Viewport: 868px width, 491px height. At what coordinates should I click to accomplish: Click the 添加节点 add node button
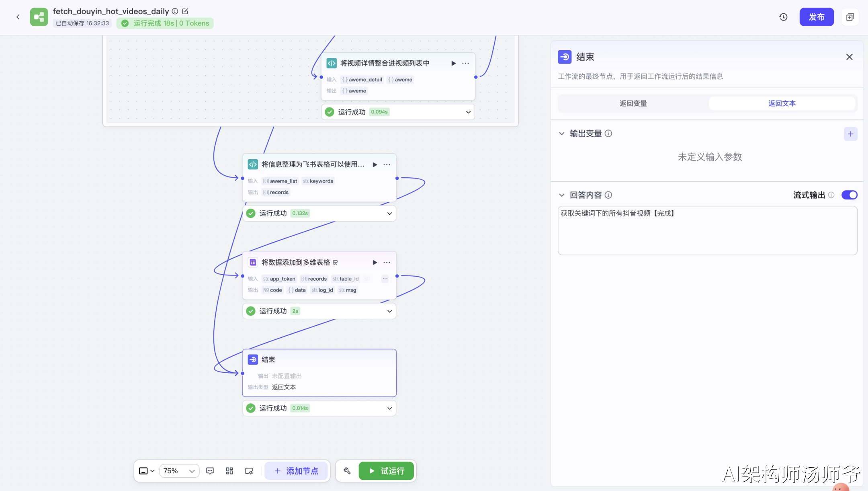[296, 471]
